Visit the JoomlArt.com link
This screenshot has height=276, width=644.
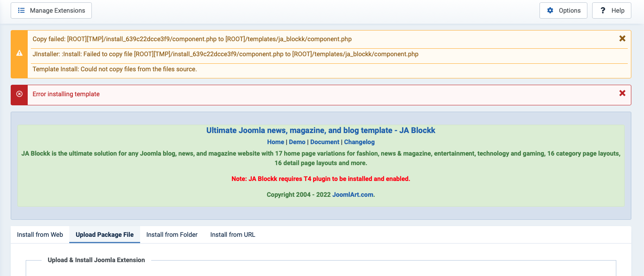click(353, 194)
